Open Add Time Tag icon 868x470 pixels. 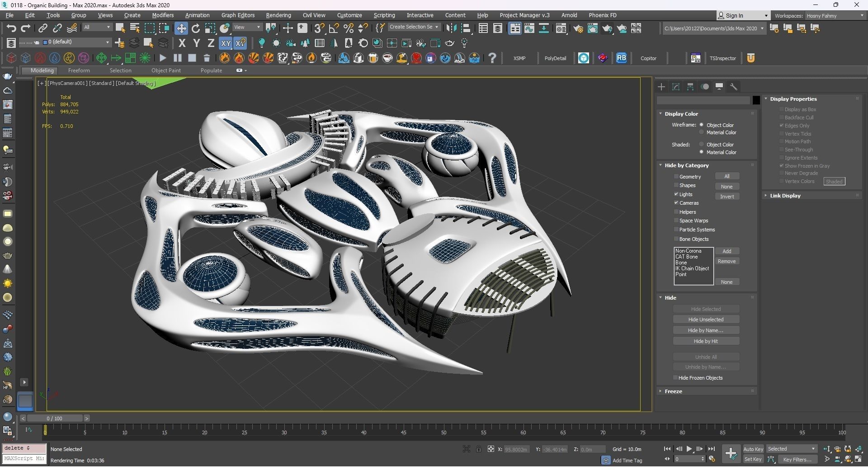(x=606, y=460)
